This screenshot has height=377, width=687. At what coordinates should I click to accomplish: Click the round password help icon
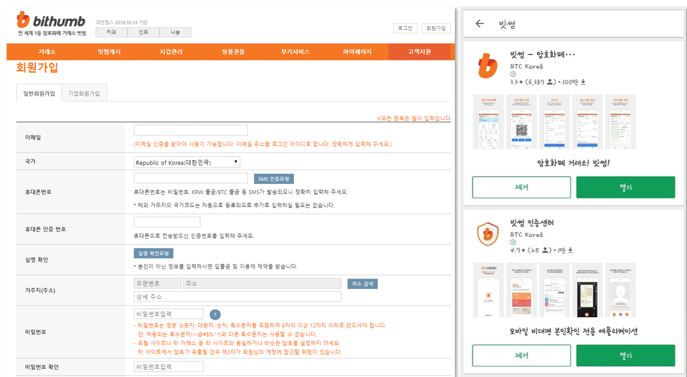(x=215, y=314)
